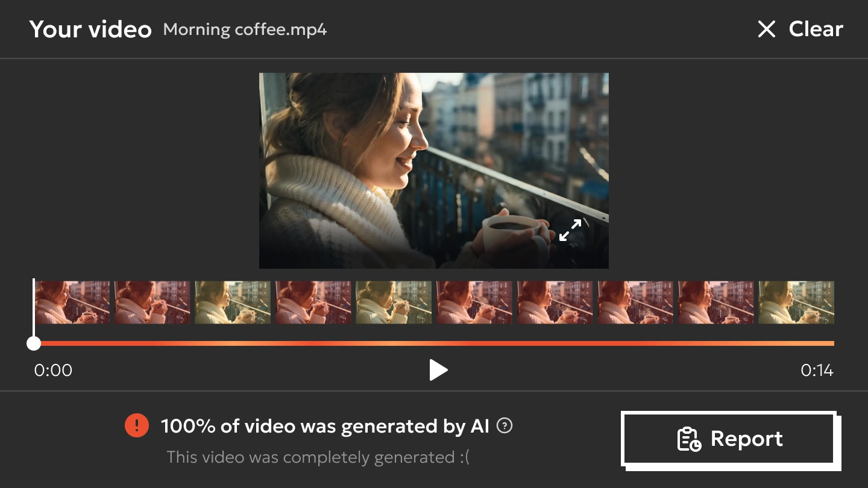The width and height of the screenshot is (868, 488).
Task: Play the Morning coffee video
Action: 438,370
